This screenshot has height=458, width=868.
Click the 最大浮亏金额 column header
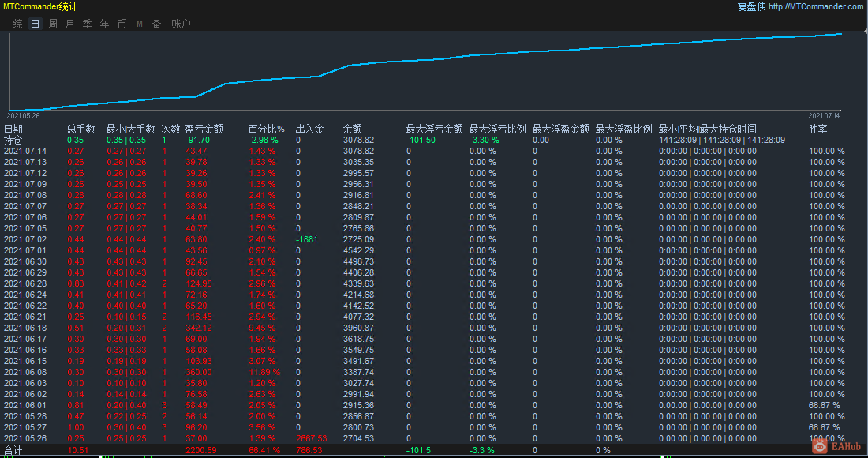[435, 129]
